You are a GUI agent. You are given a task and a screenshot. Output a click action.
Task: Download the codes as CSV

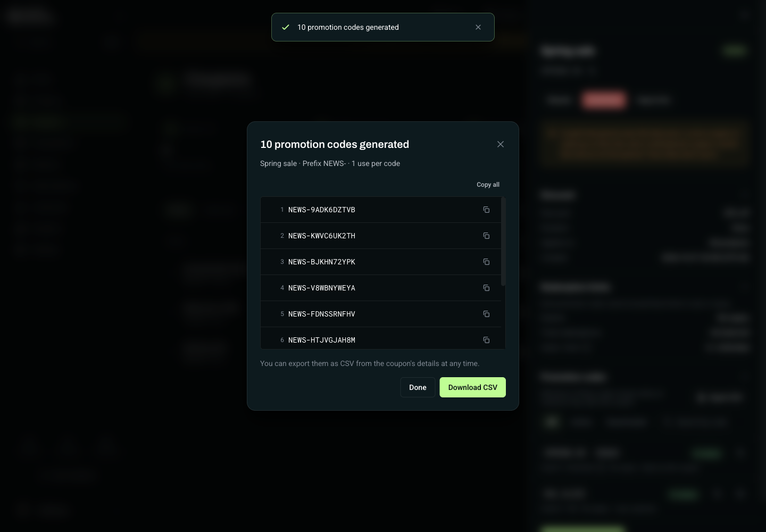(x=472, y=387)
